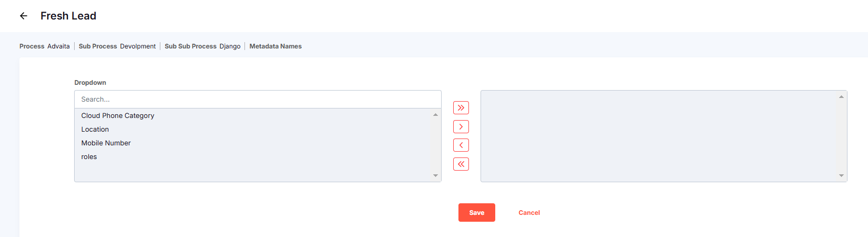Image resolution: width=868 pixels, height=237 pixels.
Task: Move all items back to left list
Action: [461, 164]
